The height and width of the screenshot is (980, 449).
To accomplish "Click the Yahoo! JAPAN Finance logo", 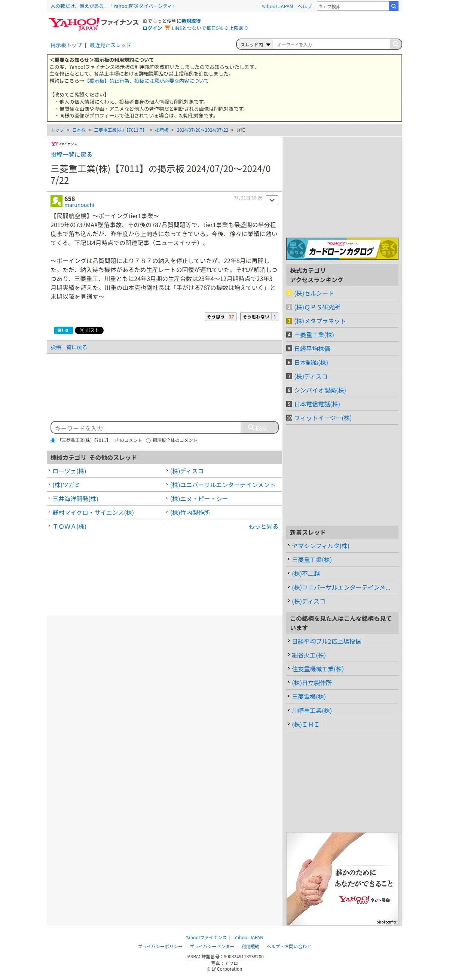I will click(x=93, y=24).
